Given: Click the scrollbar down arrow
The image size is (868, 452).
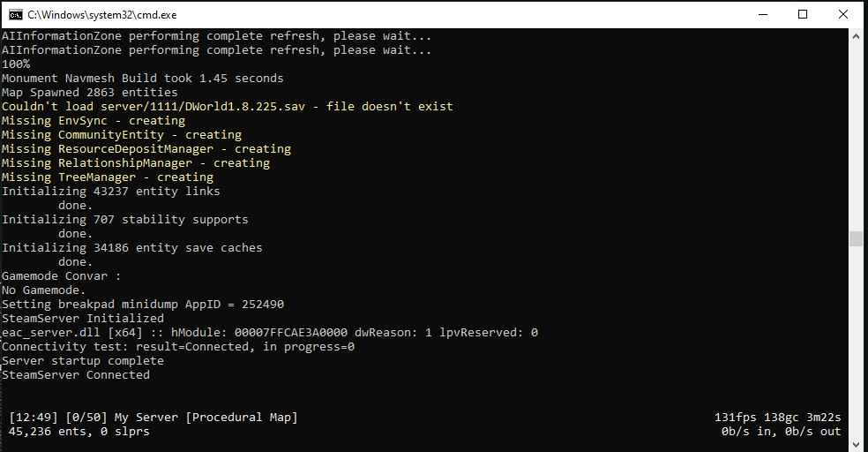Looking at the screenshot, I should point(855,444).
